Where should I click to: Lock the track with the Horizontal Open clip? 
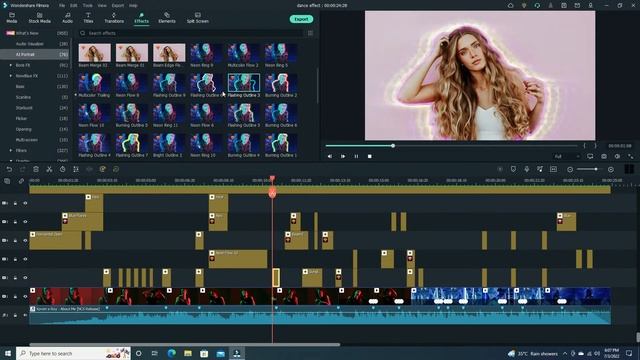coord(16,240)
